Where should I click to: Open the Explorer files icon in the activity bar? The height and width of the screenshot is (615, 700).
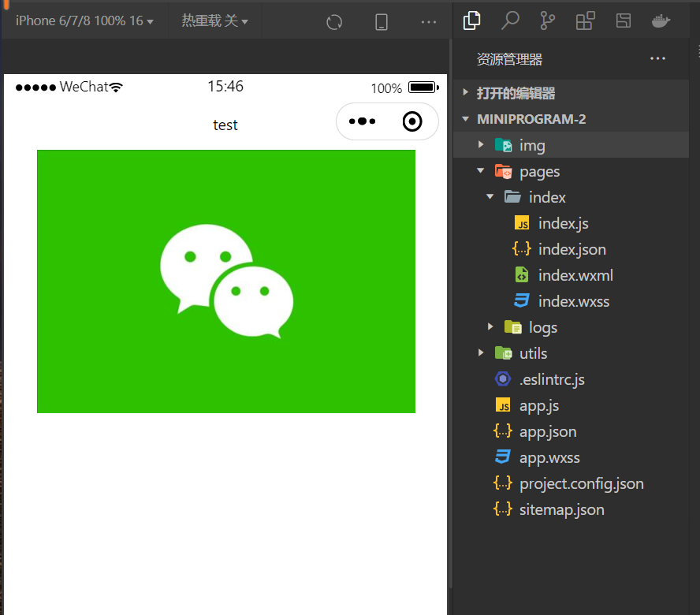coord(472,20)
